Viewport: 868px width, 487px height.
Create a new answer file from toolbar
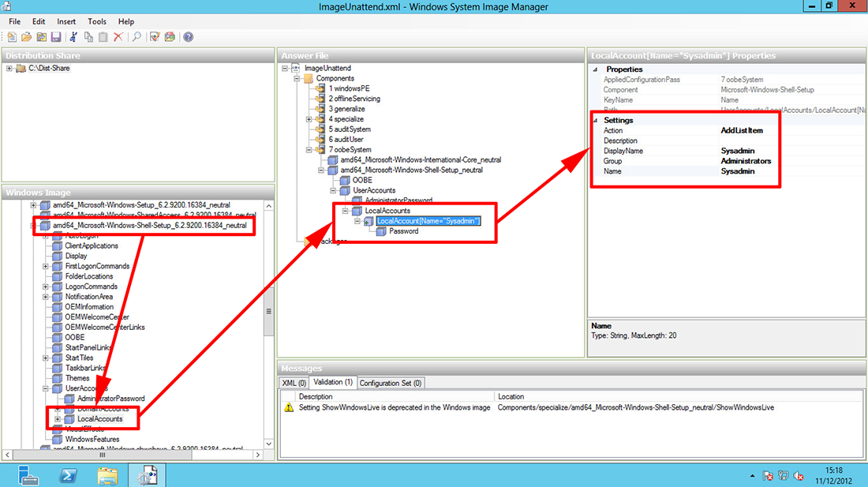pyautogui.click(x=12, y=37)
